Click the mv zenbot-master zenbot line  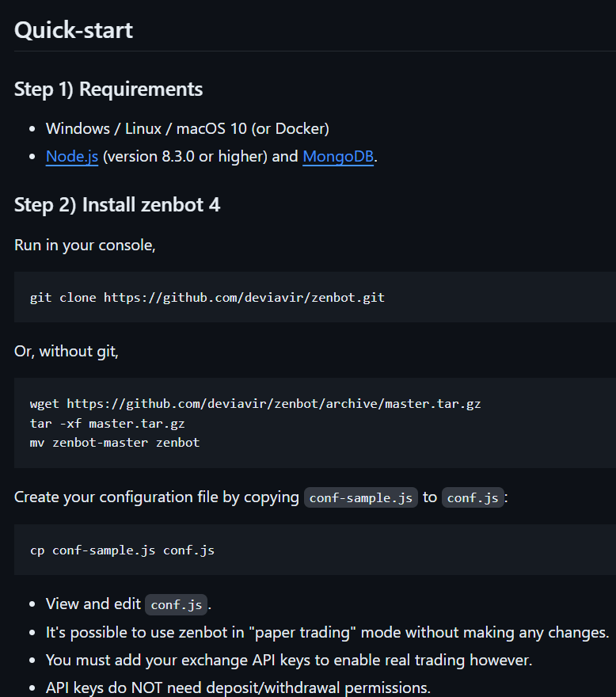(x=115, y=443)
